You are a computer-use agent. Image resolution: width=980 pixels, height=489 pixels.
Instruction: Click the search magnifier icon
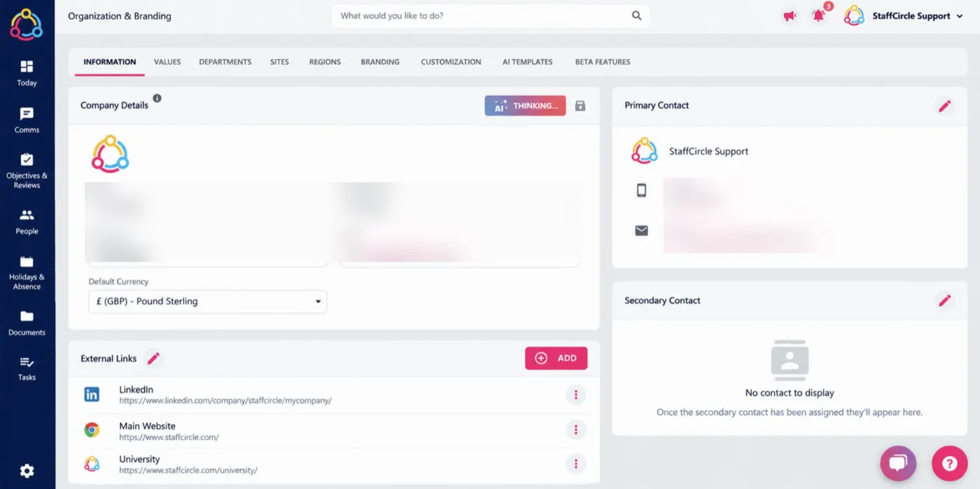pyautogui.click(x=636, y=15)
